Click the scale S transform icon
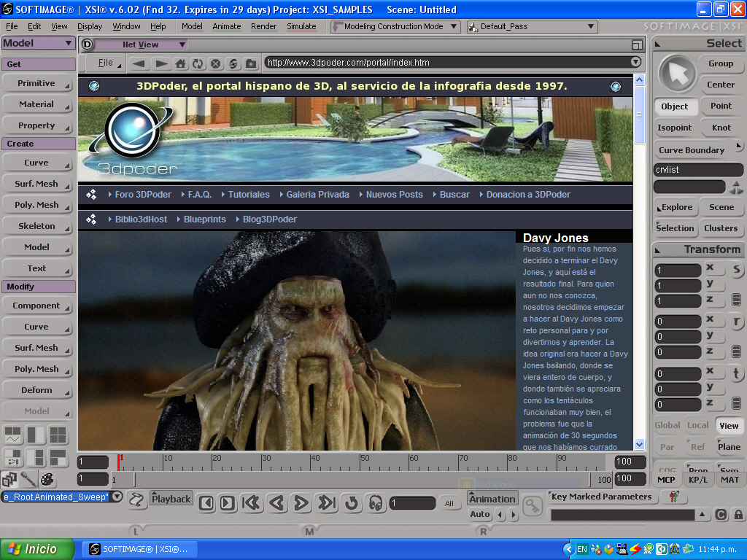Image resolution: width=747 pixels, height=560 pixels. [737, 270]
